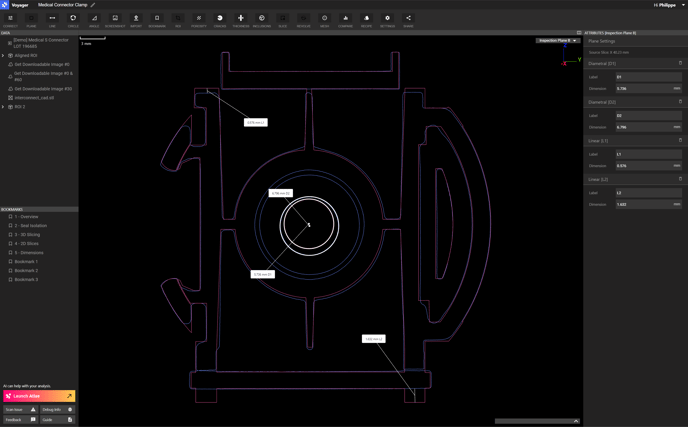Delete the Linear [L2] measurement
The height and width of the screenshot is (427, 688).
click(680, 179)
